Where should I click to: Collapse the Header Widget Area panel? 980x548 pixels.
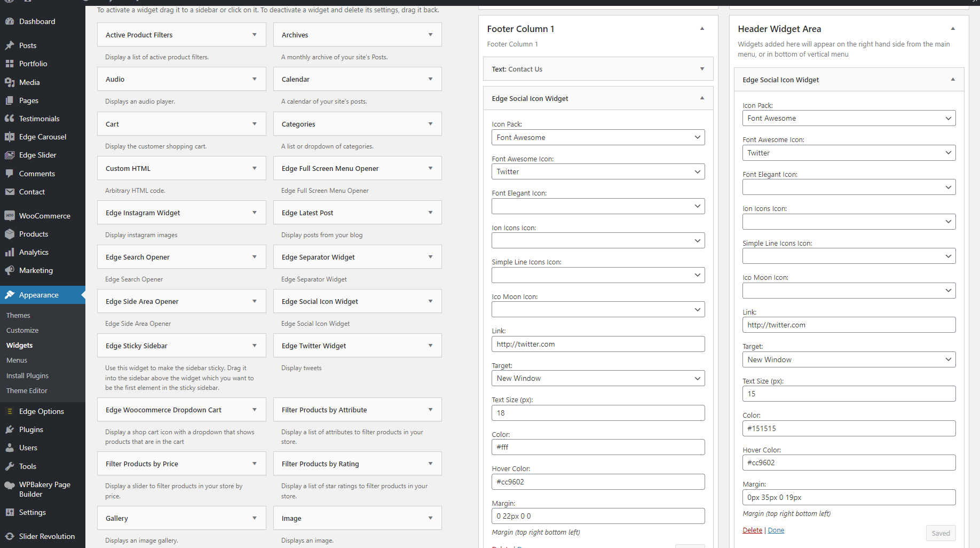coord(953,29)
